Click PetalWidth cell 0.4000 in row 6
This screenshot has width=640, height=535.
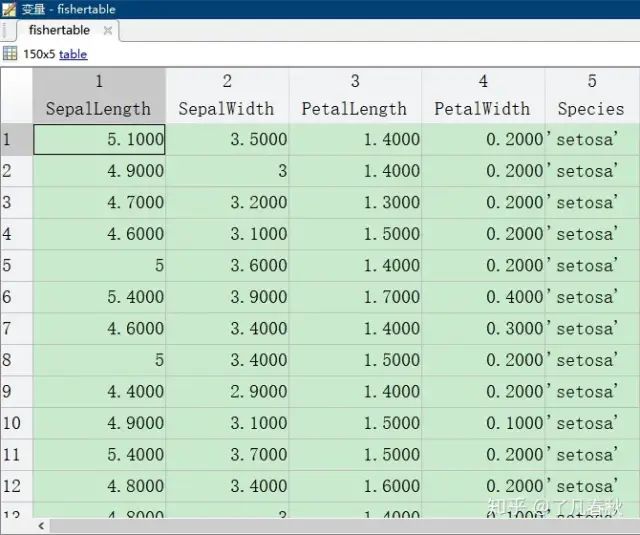pos(483,297)
